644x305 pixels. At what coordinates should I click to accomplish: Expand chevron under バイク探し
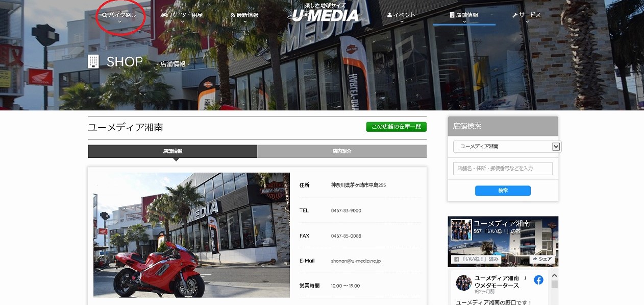click(x=119, y=22)
